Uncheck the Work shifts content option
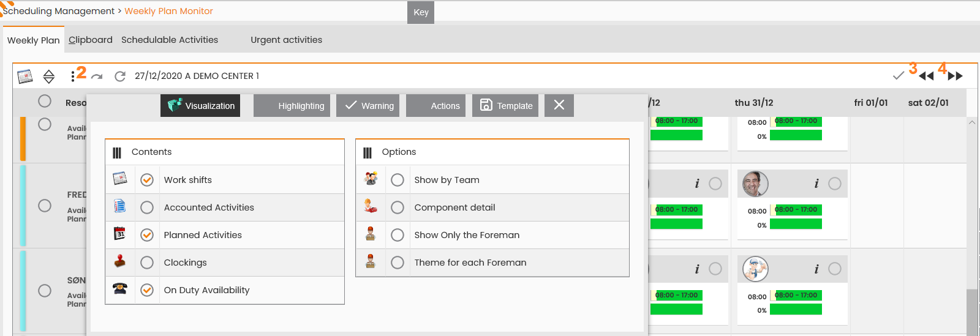Screen dimensions: 980x336 tap(147, 180)
